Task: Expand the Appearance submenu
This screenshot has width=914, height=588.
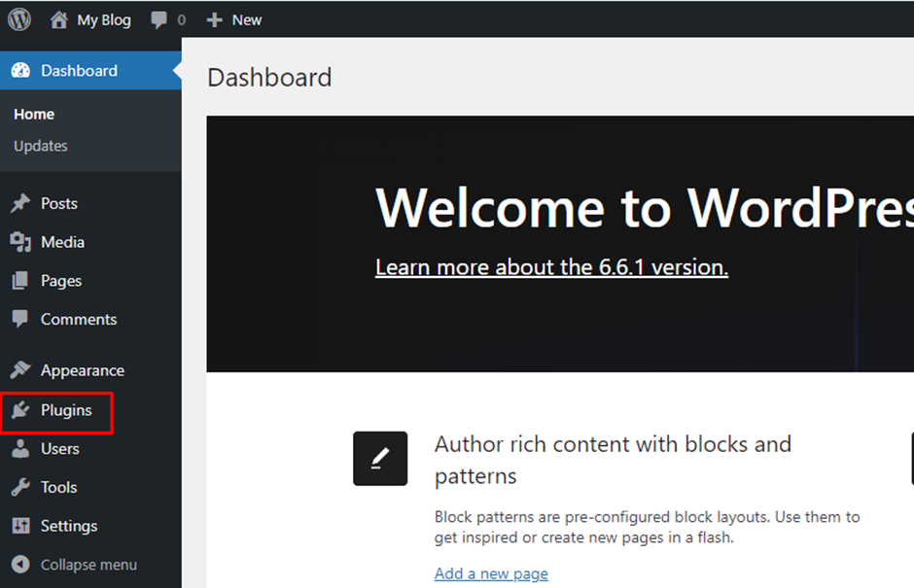Action: coord(82,369)
